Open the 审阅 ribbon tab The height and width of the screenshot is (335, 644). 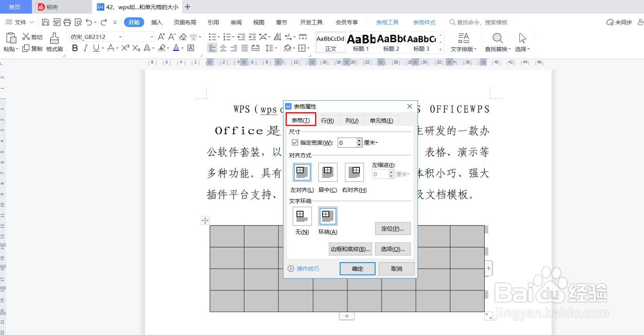pyautogui.click(x=236, y=22)
